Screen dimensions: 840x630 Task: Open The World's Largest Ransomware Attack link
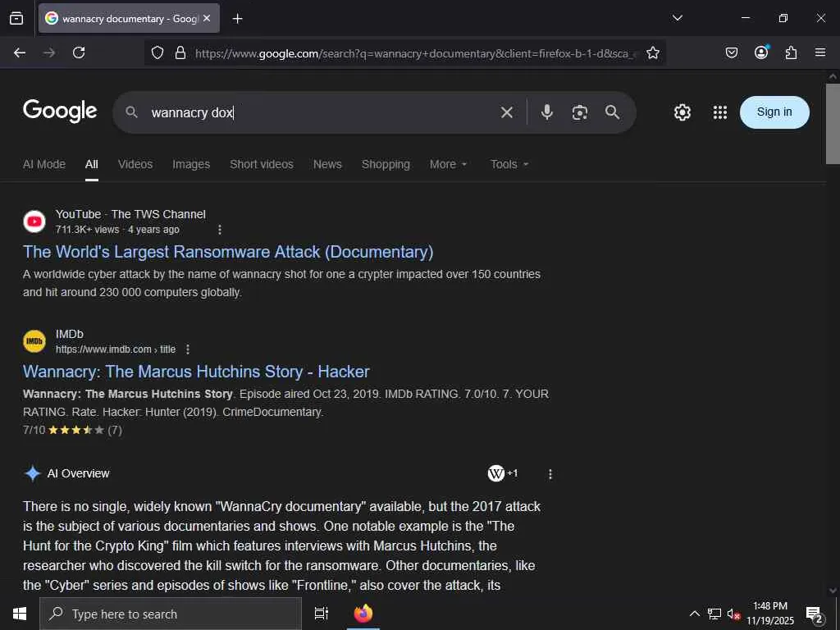coord(228,252)
